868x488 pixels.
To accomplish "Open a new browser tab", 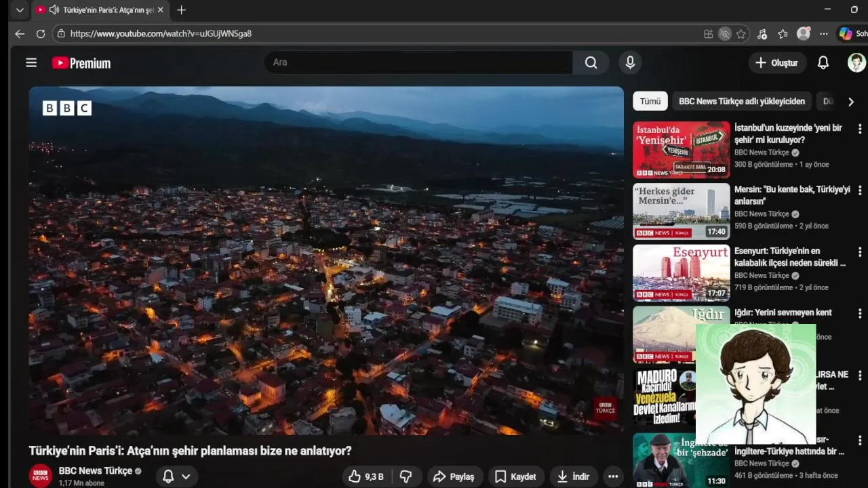I will (181, 10).
